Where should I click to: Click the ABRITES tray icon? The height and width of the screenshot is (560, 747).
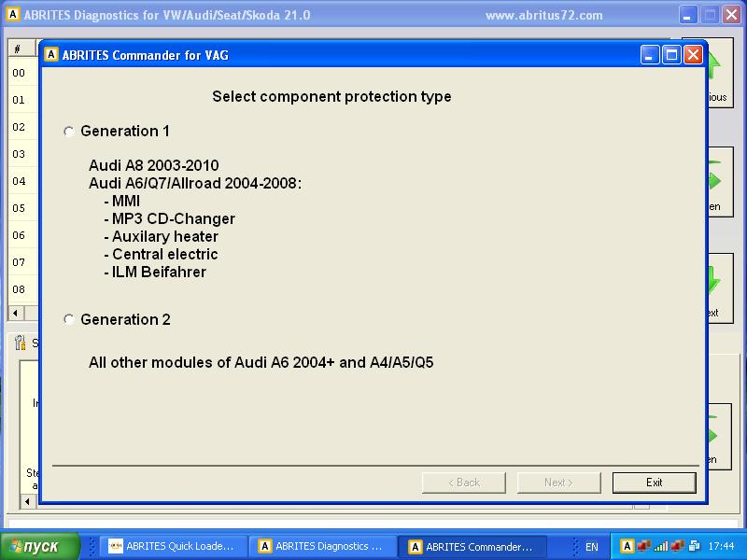627,546
